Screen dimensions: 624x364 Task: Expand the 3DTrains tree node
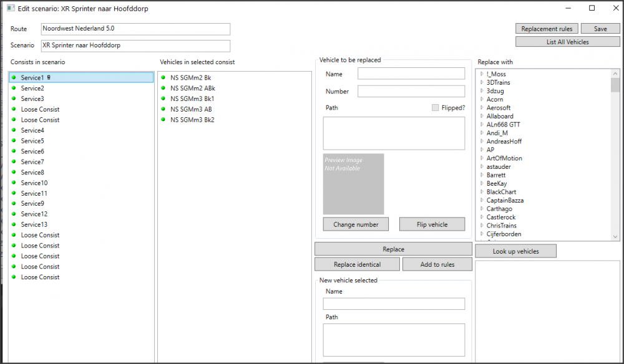482,82
